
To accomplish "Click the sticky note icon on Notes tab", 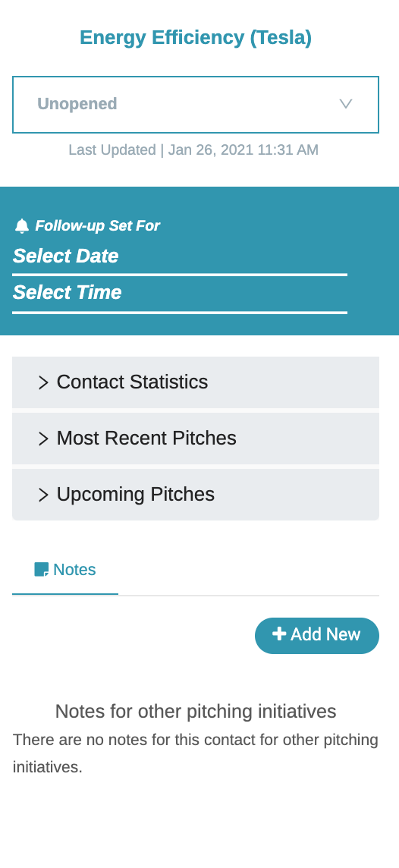I will coord(42,570).
